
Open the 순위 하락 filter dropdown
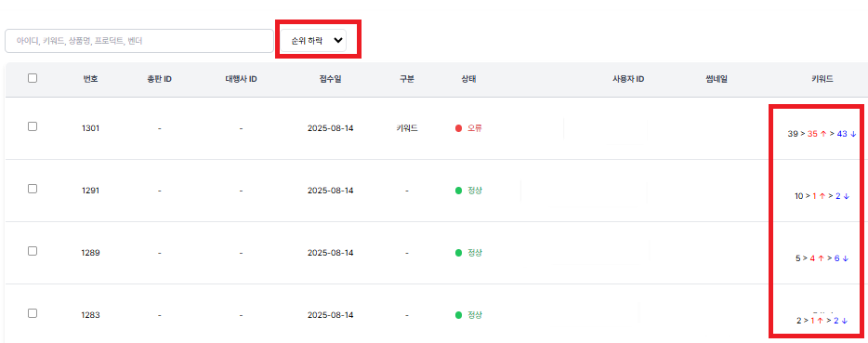(x=313, y=41)
